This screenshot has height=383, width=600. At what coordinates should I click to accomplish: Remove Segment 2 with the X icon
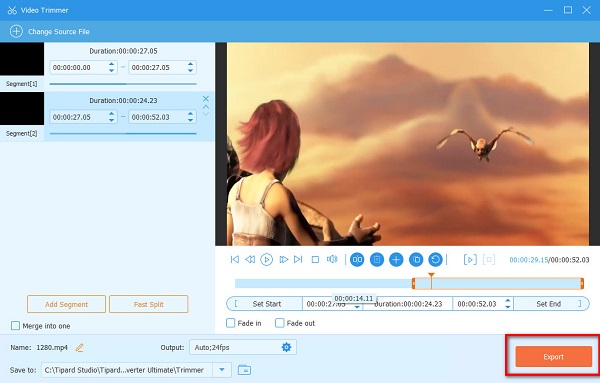click(205, 99)
